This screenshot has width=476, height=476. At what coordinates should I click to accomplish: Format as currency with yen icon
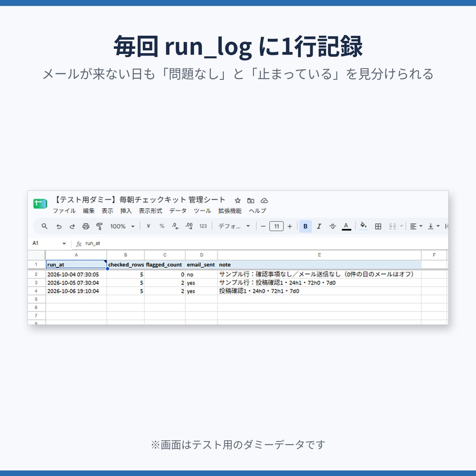click(x=148, y=226)
